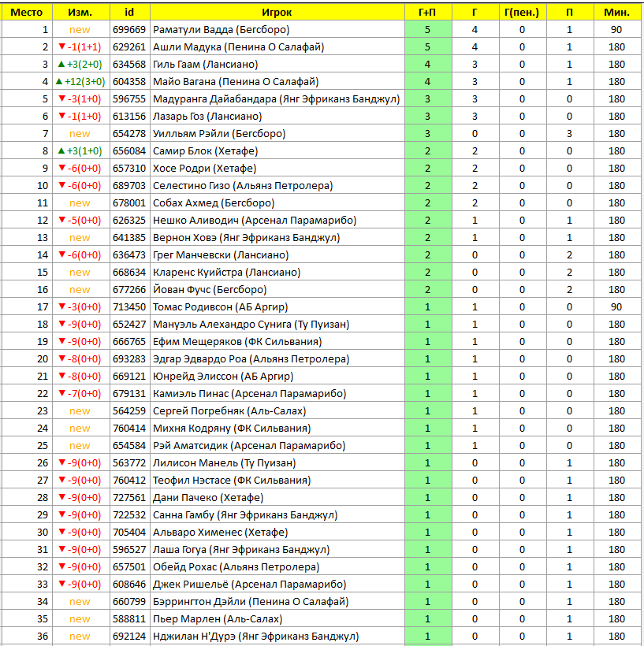Viewport: 644px width, 646px height.
Task: Select id cell '629261'
Action: [x=130, y=47]
